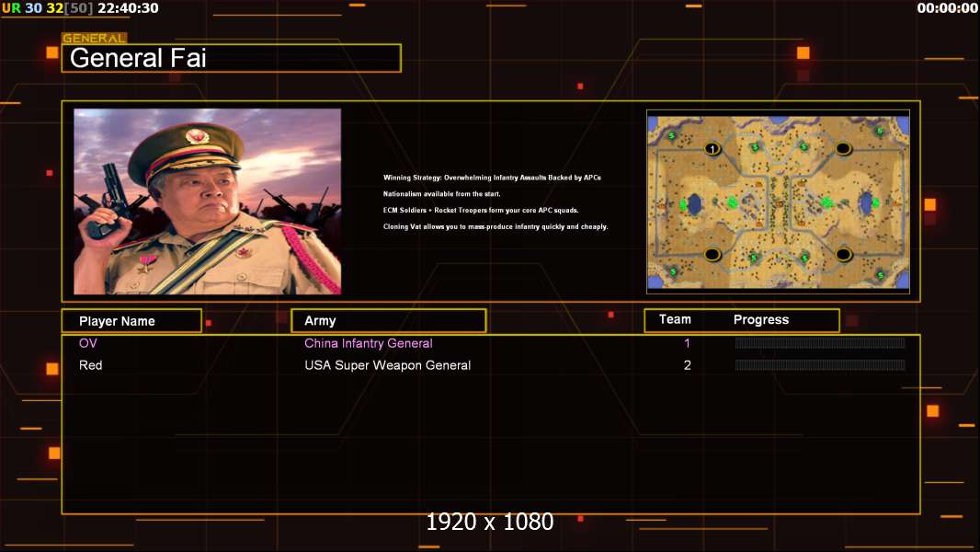Screen dimensions: 980x552
Task: Click the Cloning Vat description line
Action: [x=496, y=226]
